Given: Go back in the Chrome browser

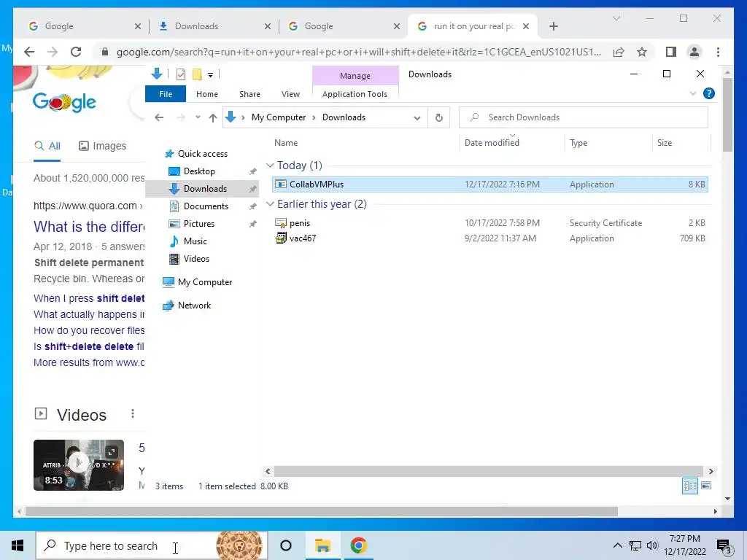Looking at the screenshot, I should pyautogui.click(x=29, y=52).
